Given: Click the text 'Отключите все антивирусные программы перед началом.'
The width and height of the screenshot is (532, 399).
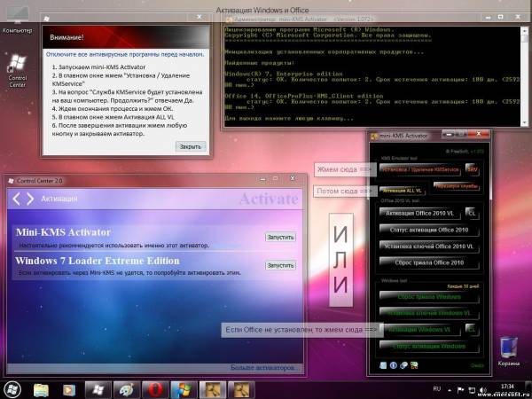Looking at the screenshot, I should point(125,54).
